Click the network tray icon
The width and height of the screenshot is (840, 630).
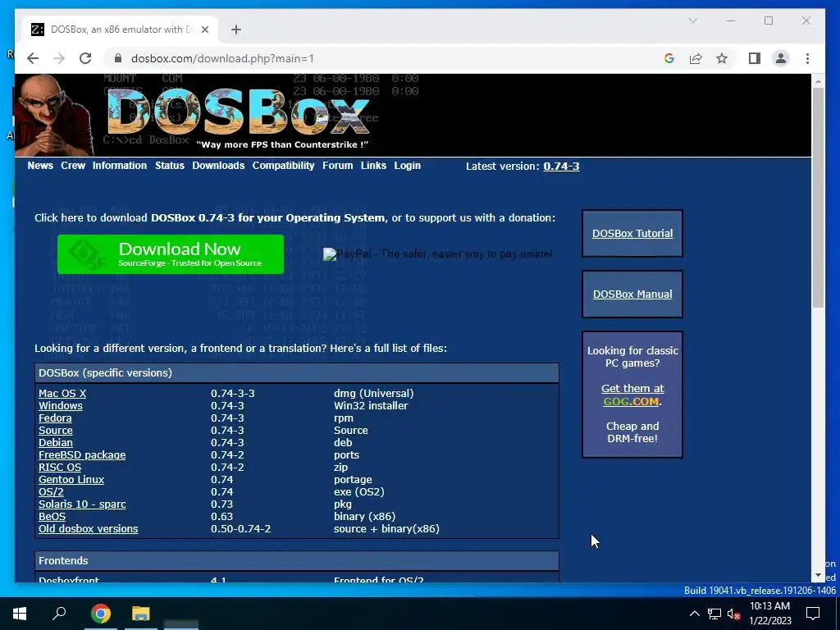pos(714,614)
